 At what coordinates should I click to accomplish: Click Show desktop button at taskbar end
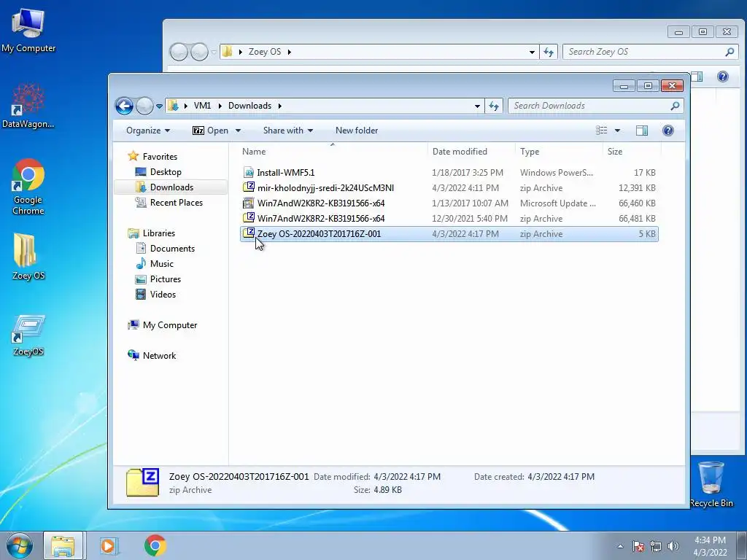coord(742,546)
